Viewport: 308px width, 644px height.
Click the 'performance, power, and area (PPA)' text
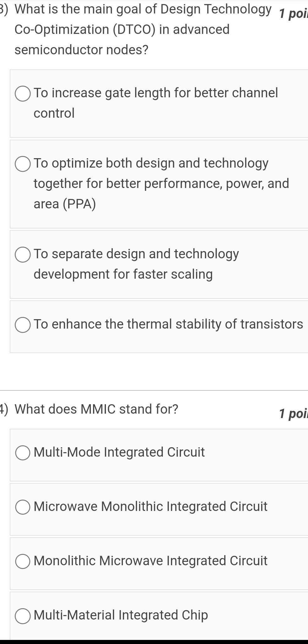(161, 184)
